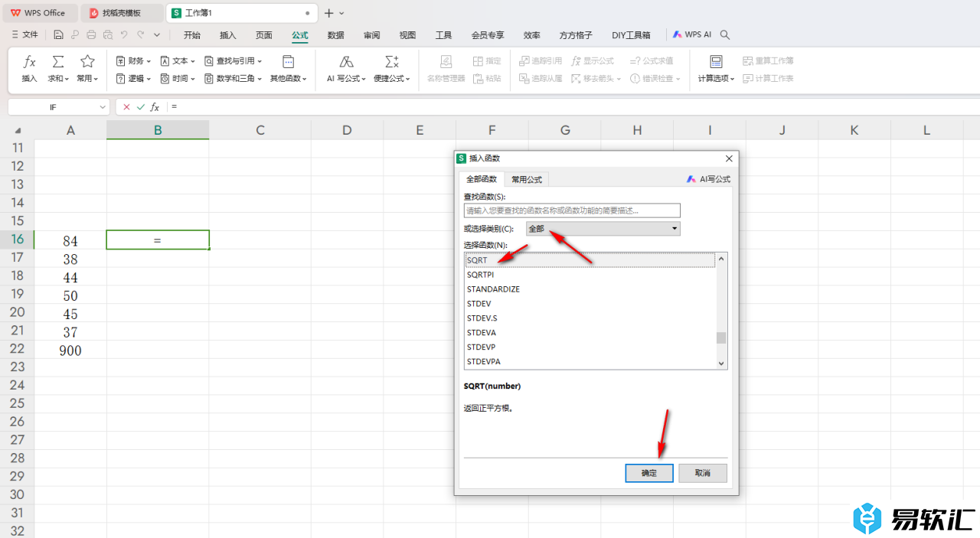This screenshot has height=538, width=980.
Task: Open the 财务 functions category
Action: click(x=133, y=60)
